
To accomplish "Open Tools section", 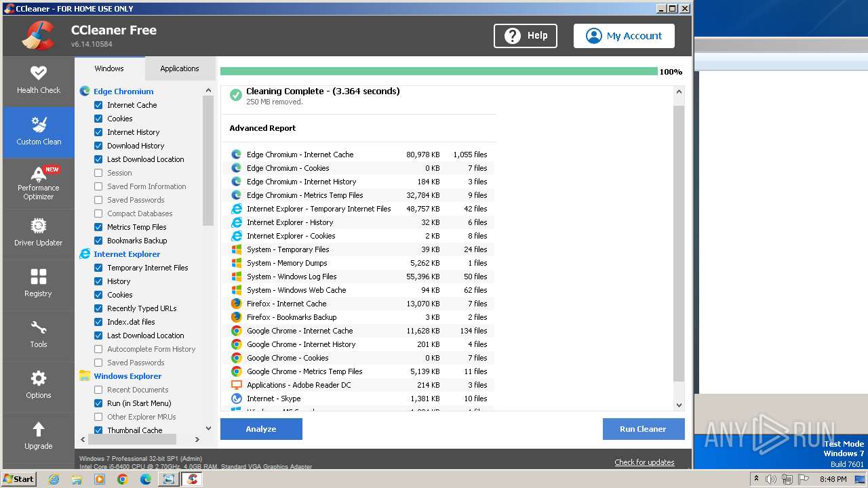I will click(x=39, y=335).
